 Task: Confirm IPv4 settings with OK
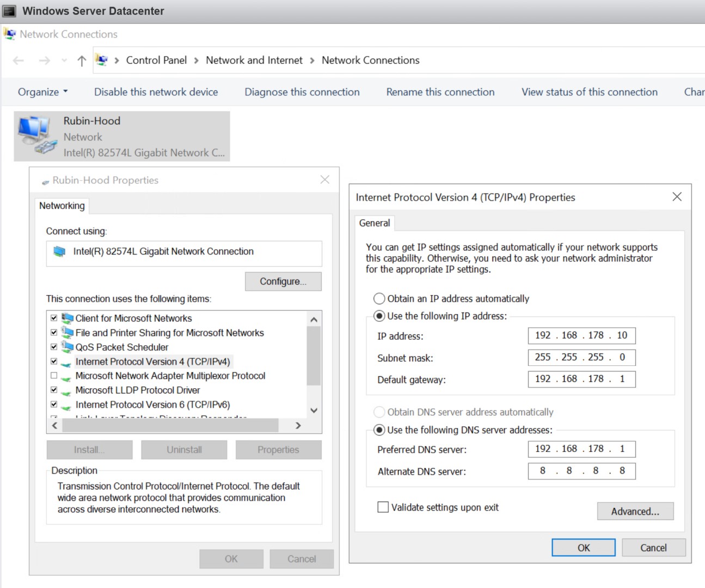click(584, 548)
